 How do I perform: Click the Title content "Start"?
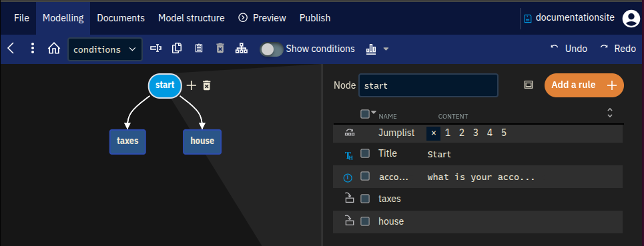(439, 155)
